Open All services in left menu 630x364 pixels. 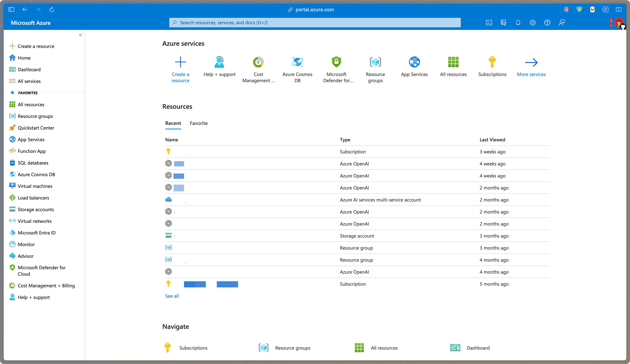click(29, 81)
